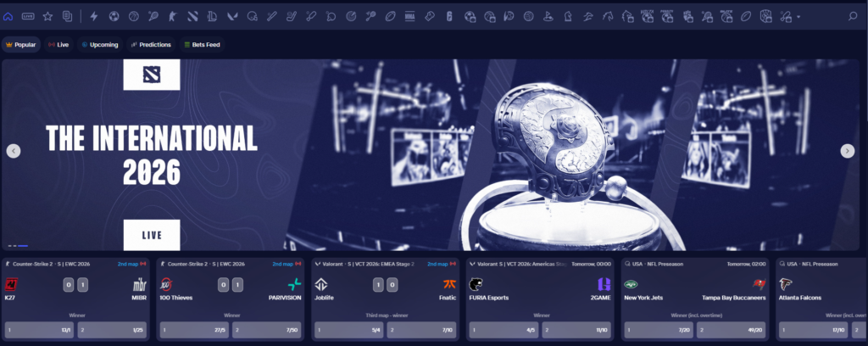Bet on Tampa Bay Buccaneers at 49/20
This screenshot has width=868, height=346.
coord(732,330)
